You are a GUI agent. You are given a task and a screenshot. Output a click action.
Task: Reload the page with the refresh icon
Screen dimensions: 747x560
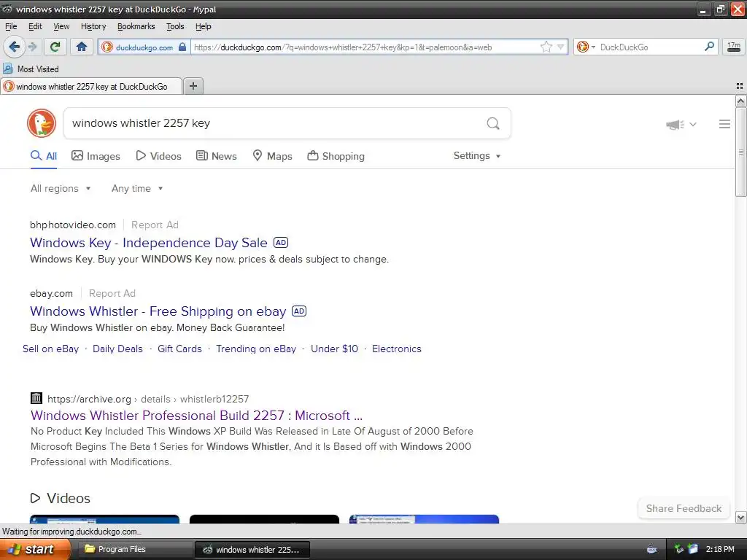[x=55, y=47]
